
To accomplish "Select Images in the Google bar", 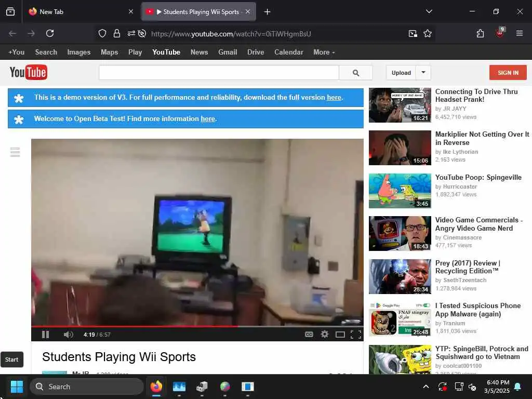I will tap(79, 52).
